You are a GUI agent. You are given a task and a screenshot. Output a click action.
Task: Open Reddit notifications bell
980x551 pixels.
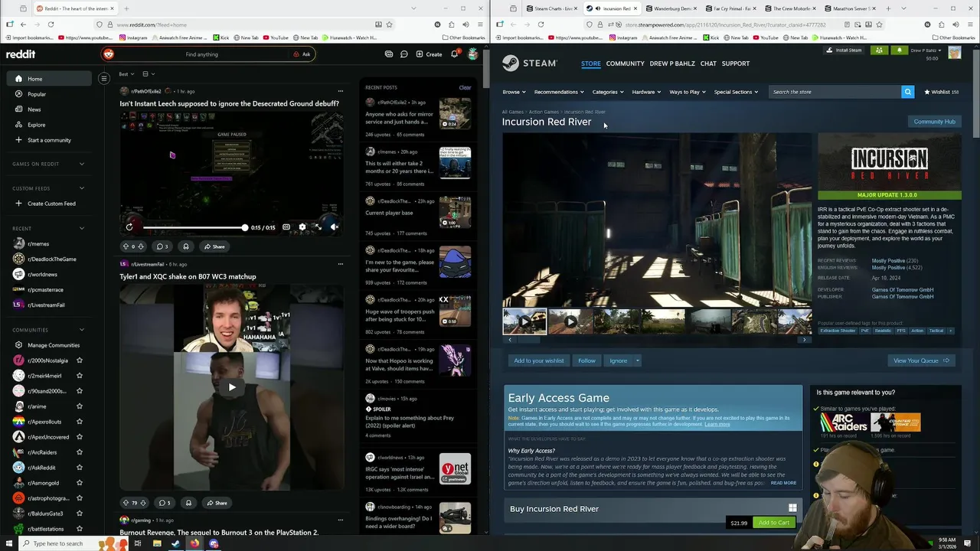(454, 54)
